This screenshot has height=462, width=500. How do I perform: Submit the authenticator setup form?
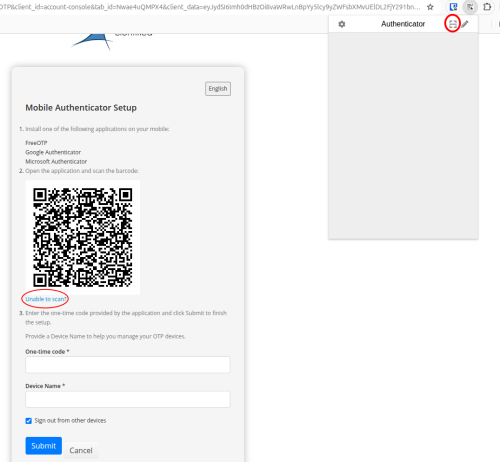pos(44,446)
